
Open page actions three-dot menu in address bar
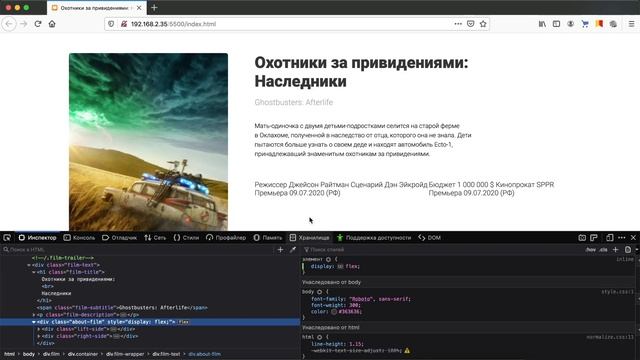(x=458, y=24)
